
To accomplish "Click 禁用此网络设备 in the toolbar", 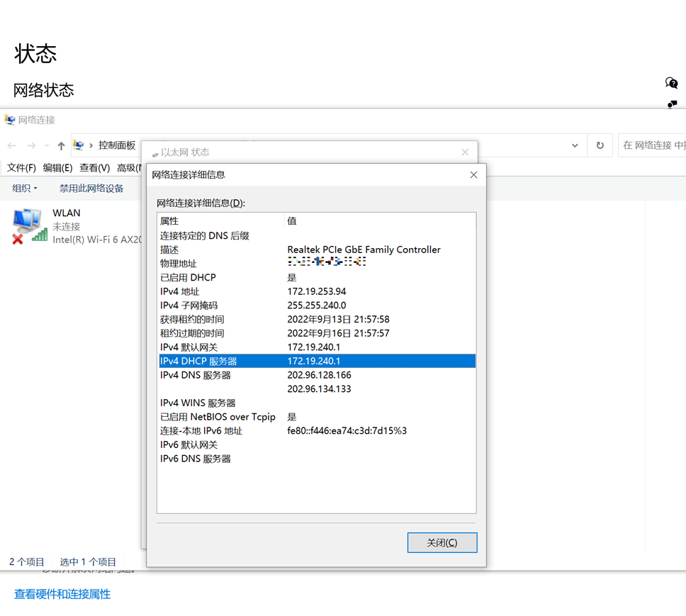I will [x=91, y=189].
